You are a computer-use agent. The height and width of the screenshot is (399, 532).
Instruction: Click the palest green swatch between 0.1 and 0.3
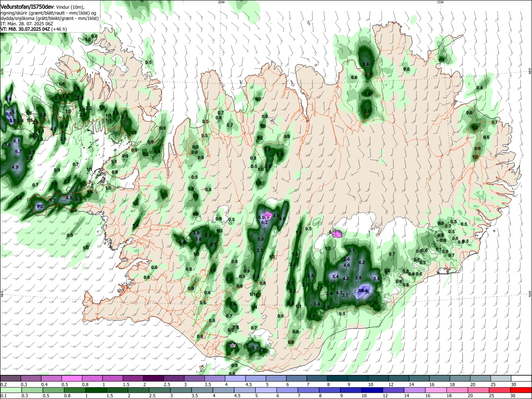(x=10, y=390)
